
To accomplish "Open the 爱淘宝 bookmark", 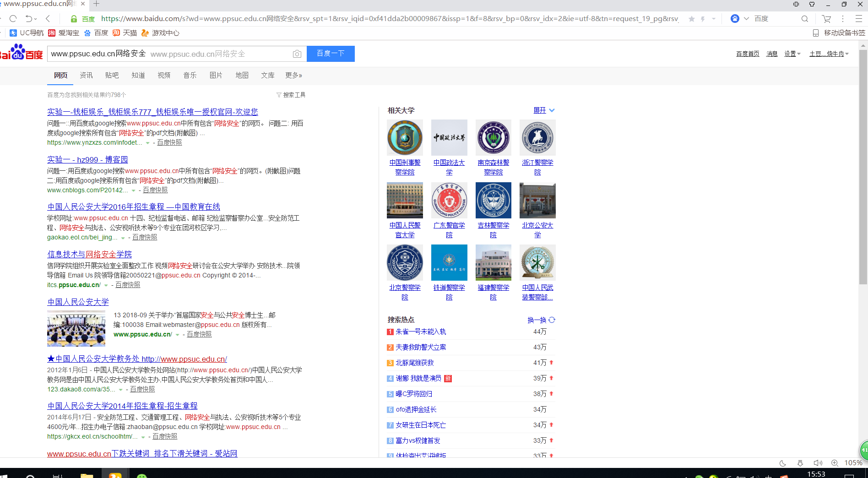I will point(64,33).
